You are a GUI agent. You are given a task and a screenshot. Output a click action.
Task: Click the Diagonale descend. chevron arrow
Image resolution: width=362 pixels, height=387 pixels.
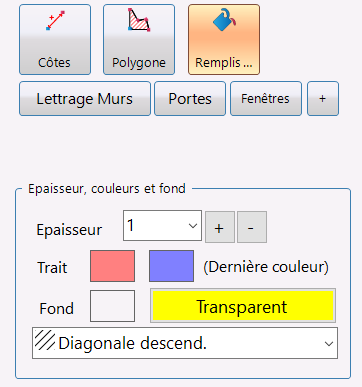tap(329, 343)
